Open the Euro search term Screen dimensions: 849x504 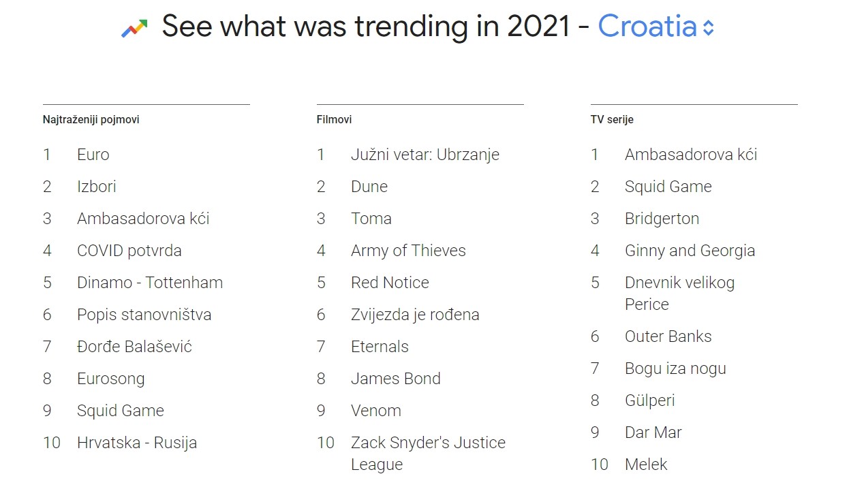pyautogui.click(x=93, y=155)
